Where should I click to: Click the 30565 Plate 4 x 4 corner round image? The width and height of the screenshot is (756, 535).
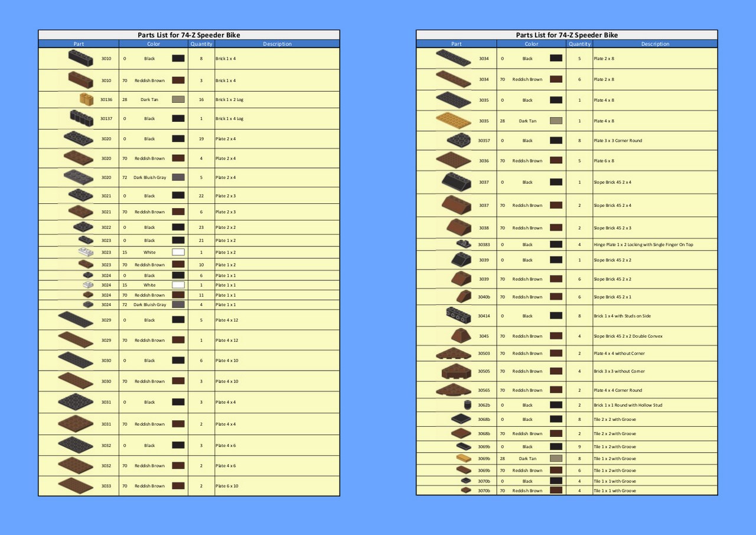tap(454, 390)
